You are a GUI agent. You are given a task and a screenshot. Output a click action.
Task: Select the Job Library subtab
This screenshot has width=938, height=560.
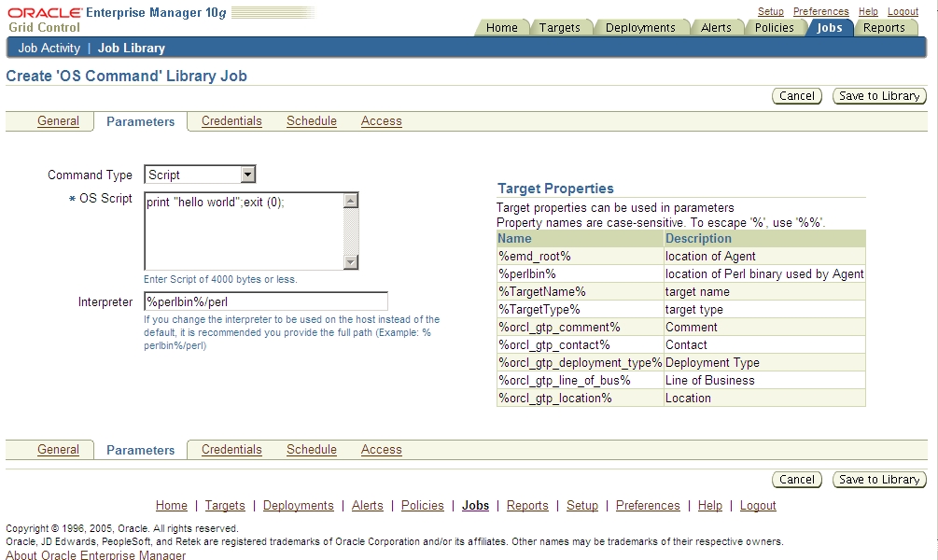tap(132, 48)
